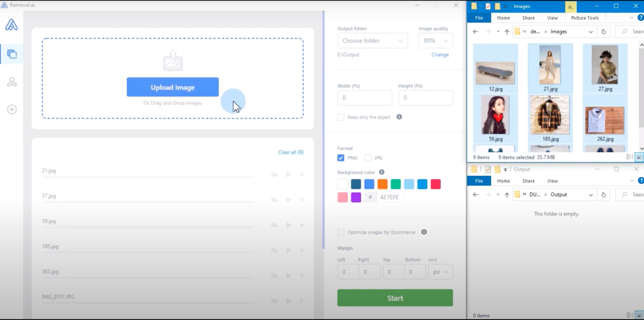This screenshot has height=320, width=644.
Task: Click the upload image icon in sidebar
Action: coord(11,53)
